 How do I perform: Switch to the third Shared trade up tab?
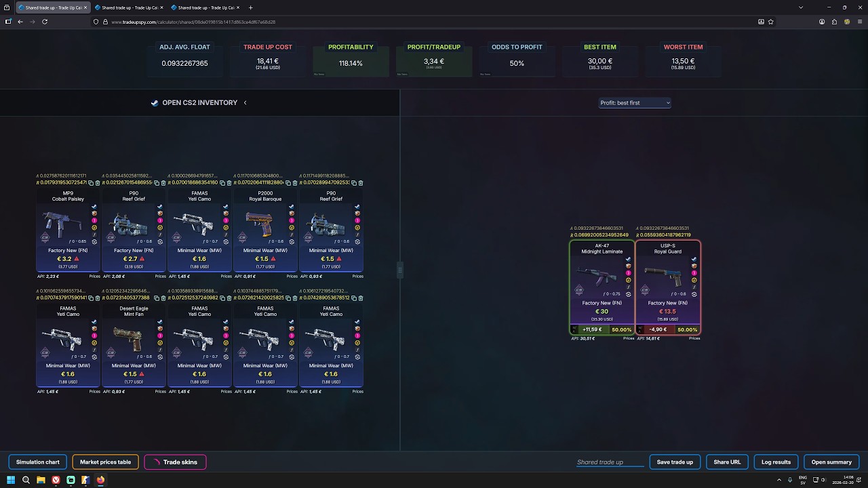point(203,7)
